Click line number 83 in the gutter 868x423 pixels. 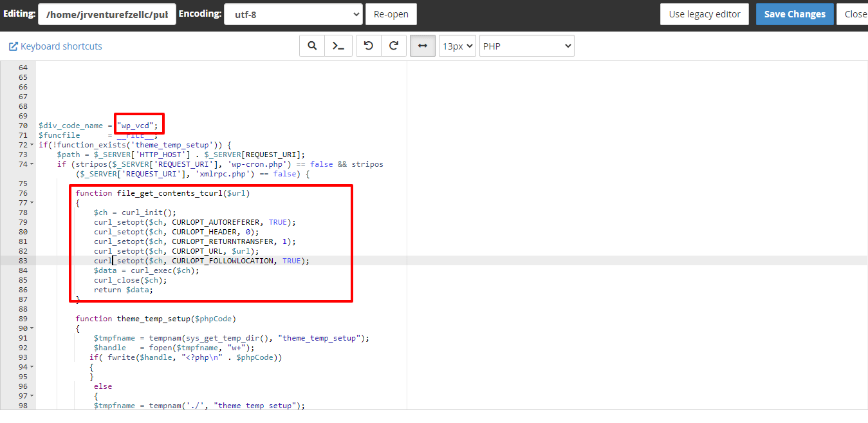tap(23, 261)
